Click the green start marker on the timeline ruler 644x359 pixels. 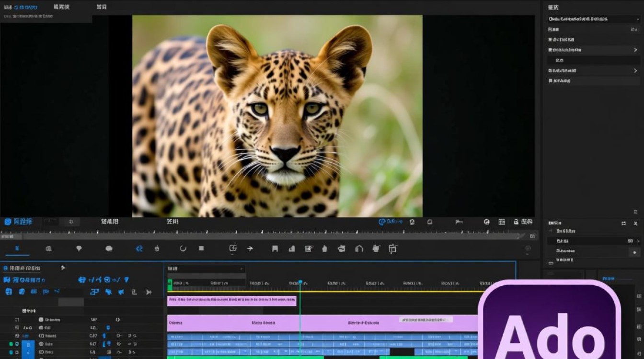click(170, 284)
